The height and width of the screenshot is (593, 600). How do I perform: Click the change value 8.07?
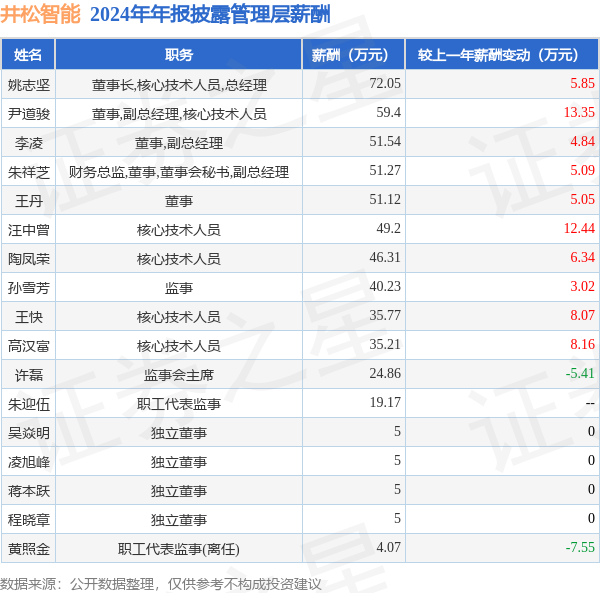click(582, 315)
